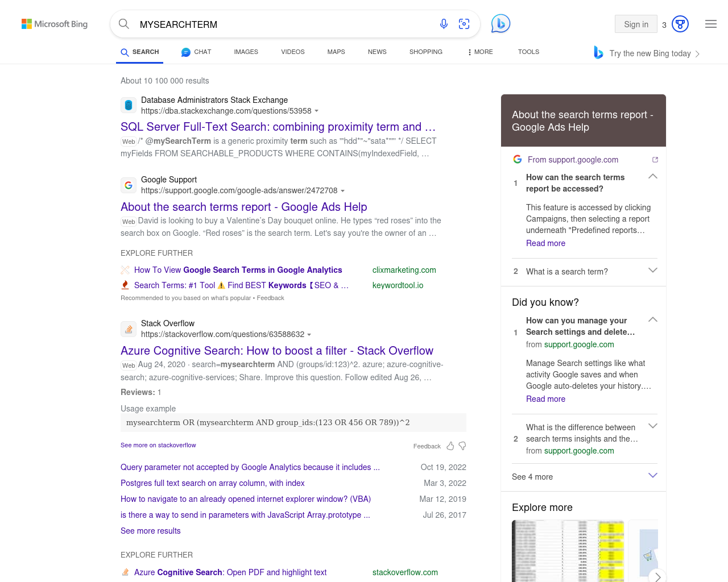Viewport: 728px width, 582px height.
Task: Open the hamburger settings menu
Action: [x=710, y=24]
